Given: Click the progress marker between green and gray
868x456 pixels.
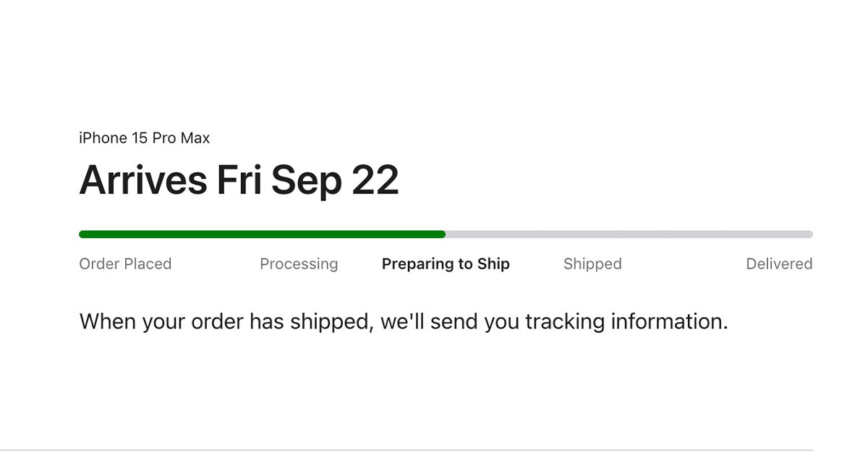Looking at the screenshot, I should pyautogui.click(x=446, y=233).
